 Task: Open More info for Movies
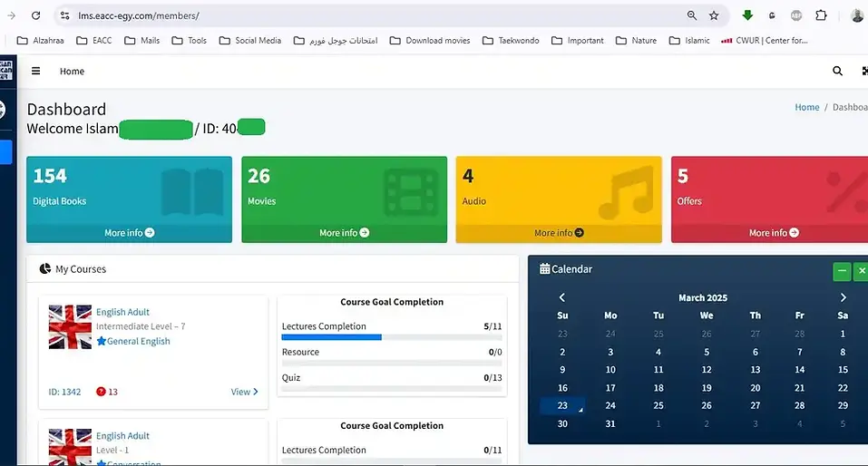pyautogui.click(x=345, y=233)
